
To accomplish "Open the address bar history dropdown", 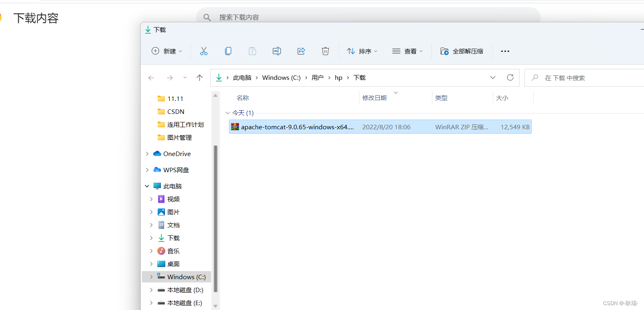I will [493, 77].
